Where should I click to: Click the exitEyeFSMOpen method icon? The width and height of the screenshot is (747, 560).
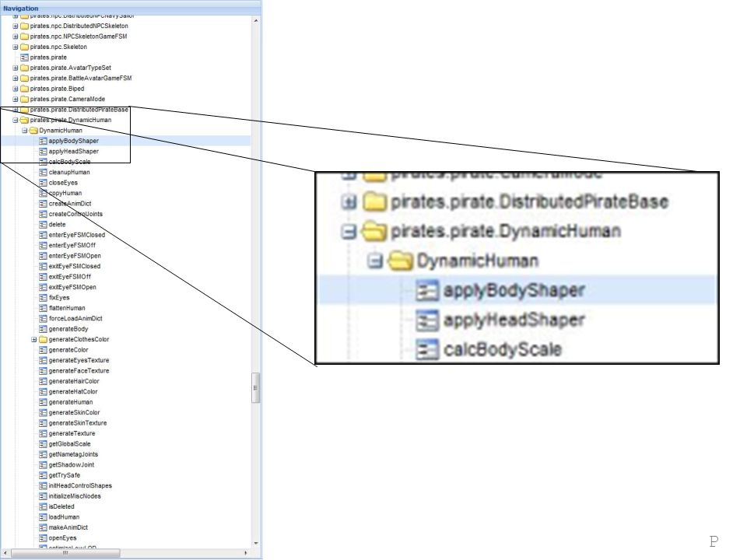click(43, 288)
